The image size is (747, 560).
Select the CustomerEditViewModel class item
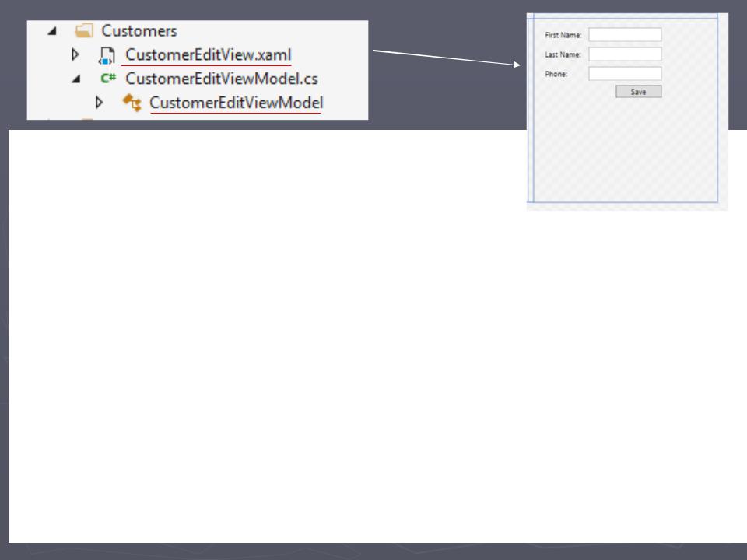(237, 103)
